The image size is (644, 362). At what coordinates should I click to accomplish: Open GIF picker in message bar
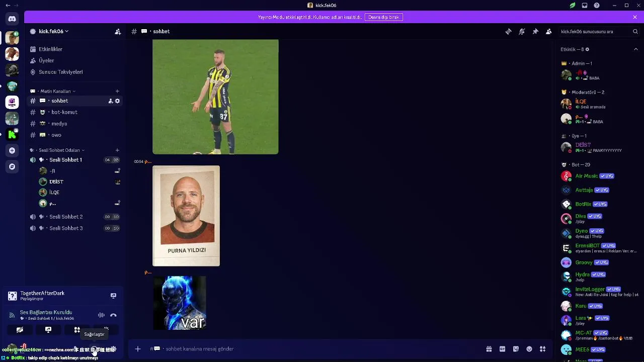pyautogui.click(x=502, y=349)
